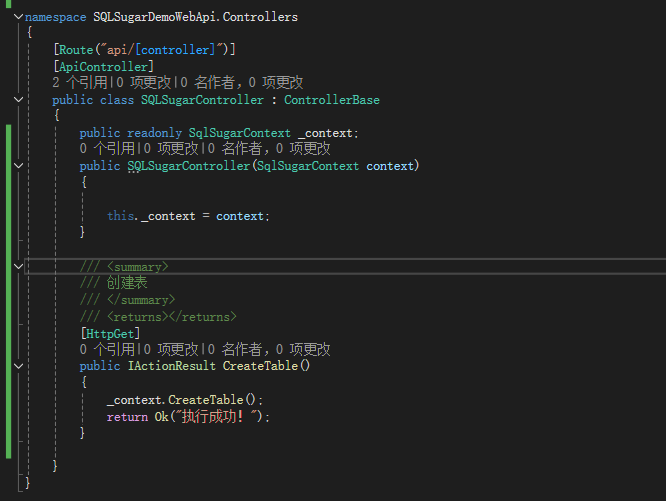Click the closing </summary> comment tag

tap(141, 300)
